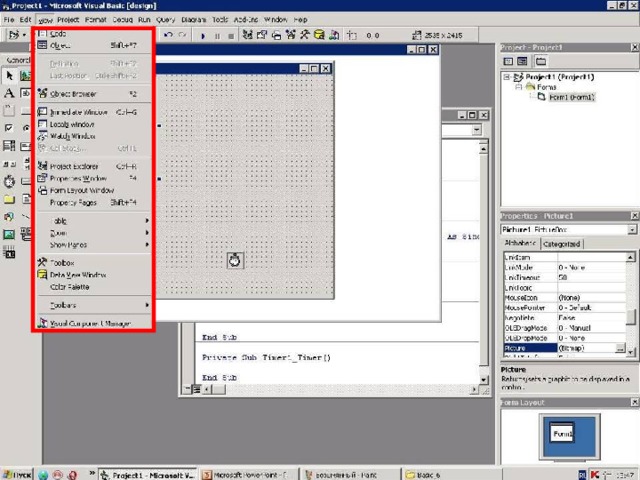Image resolution: width=640 pixels, height=480 pixels.
Task: Select the Image tool in the toolbox
Action: pos(9,234)
